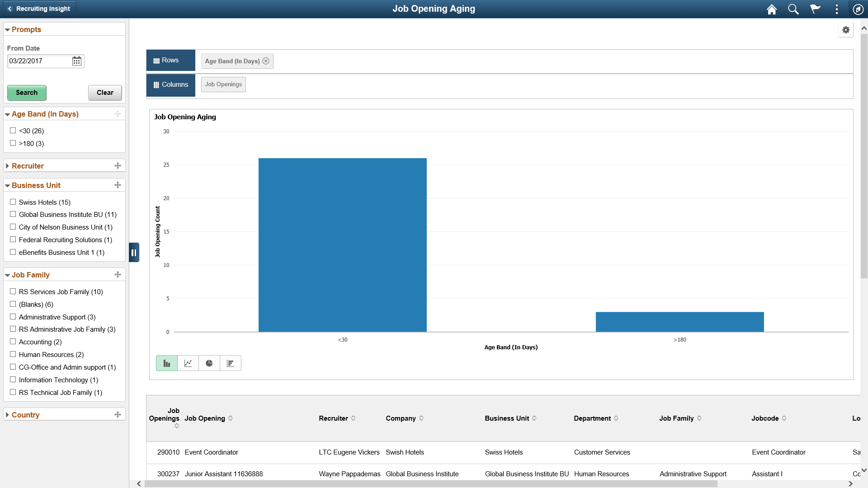Open the gear options menu icon

(x=846, y=30)
